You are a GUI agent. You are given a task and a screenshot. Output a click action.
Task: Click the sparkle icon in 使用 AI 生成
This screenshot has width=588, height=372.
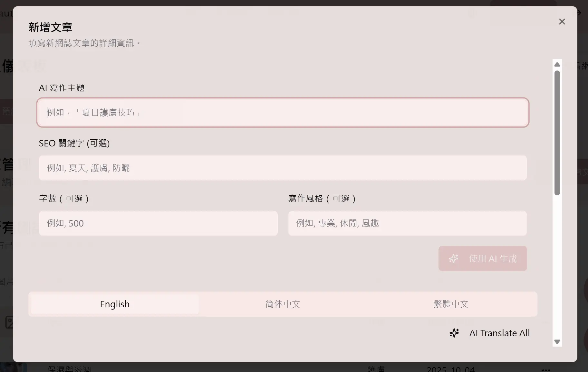454,259
